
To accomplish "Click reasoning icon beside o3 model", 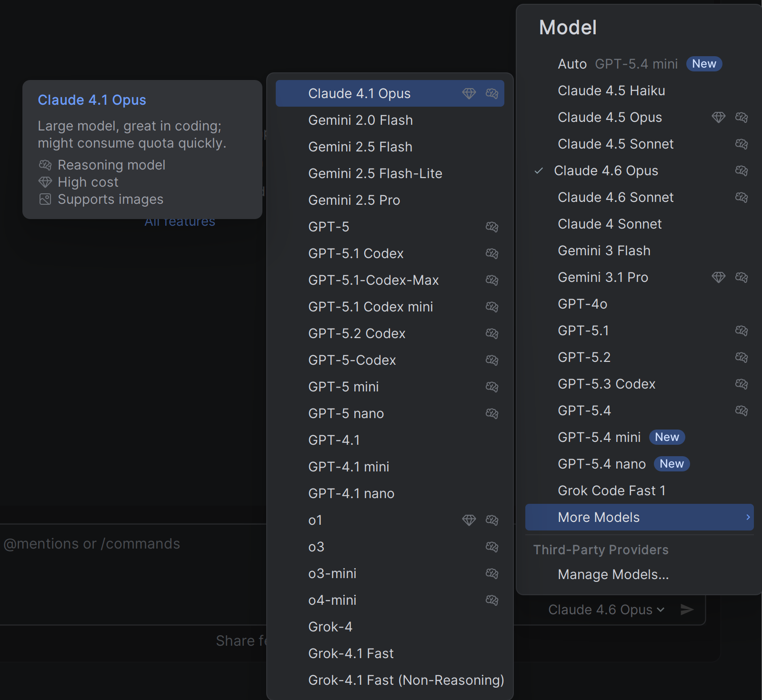I will (x=492, y=547).
